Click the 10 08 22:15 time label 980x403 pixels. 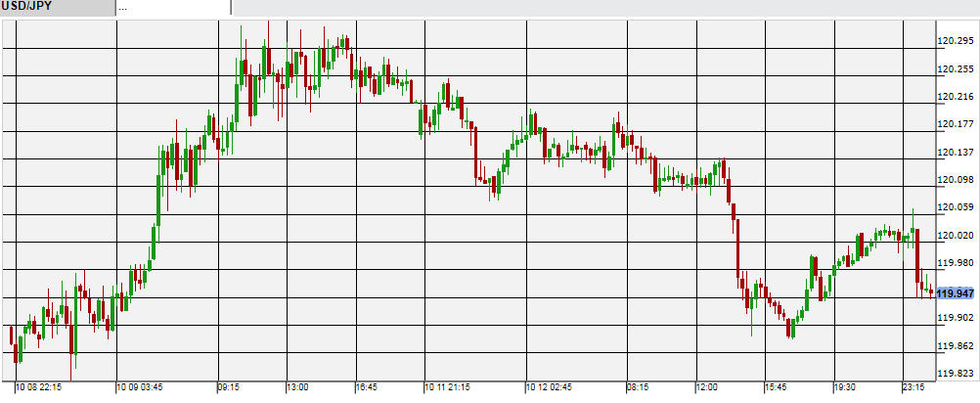click(38, 387)
